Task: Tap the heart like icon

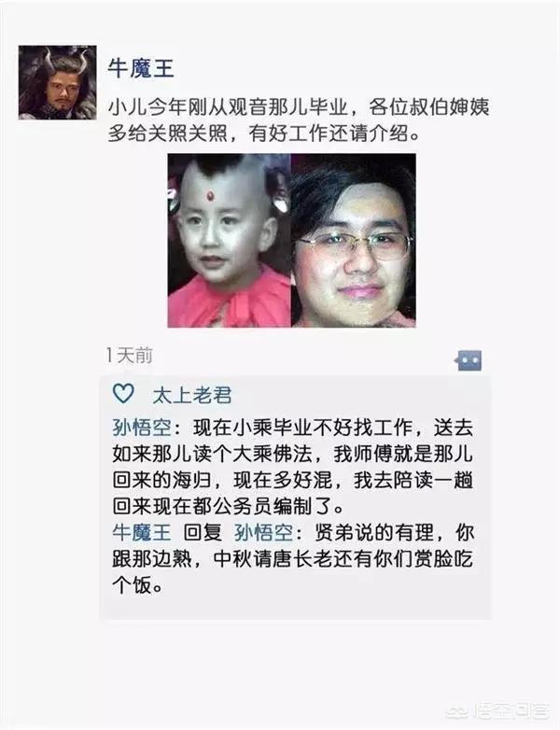Action: tap(123, 394)
